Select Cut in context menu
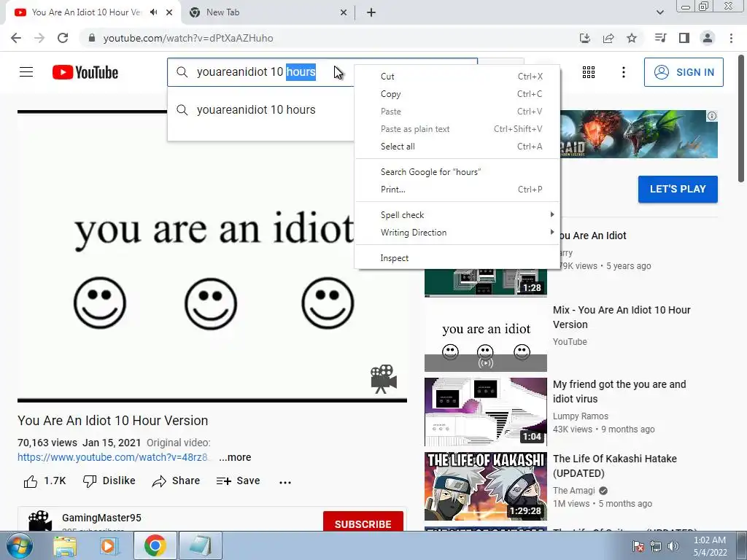The height and width of the screenshot is (560, 747). pyautogui.click(x=457, y=76)
